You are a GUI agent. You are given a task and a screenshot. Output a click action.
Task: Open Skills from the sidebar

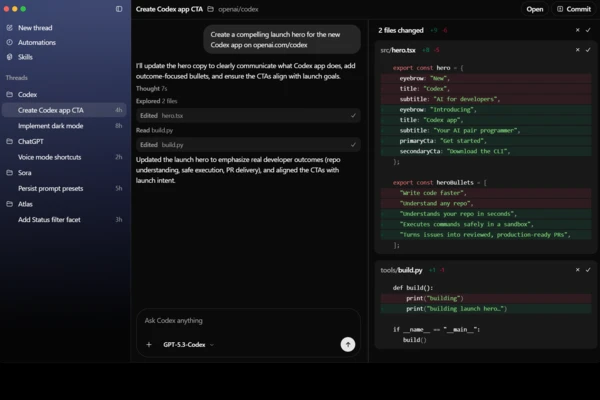[x=25, y=57]
